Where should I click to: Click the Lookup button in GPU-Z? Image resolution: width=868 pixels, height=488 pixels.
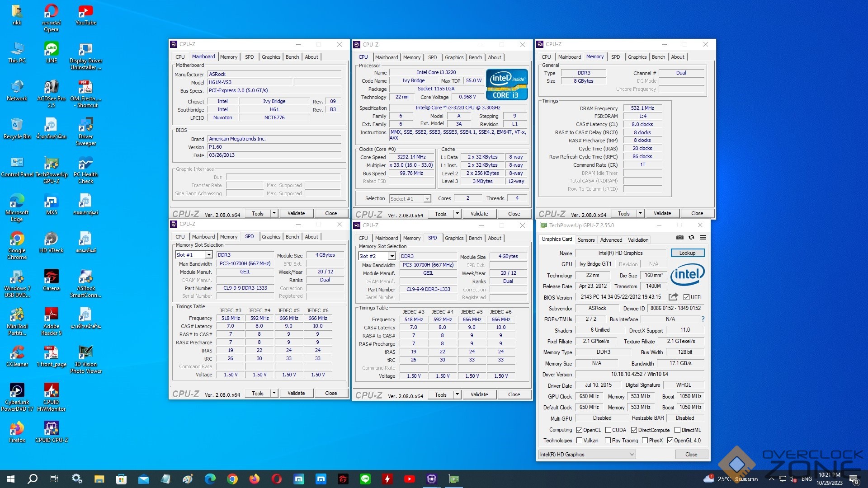click(687, 253)
